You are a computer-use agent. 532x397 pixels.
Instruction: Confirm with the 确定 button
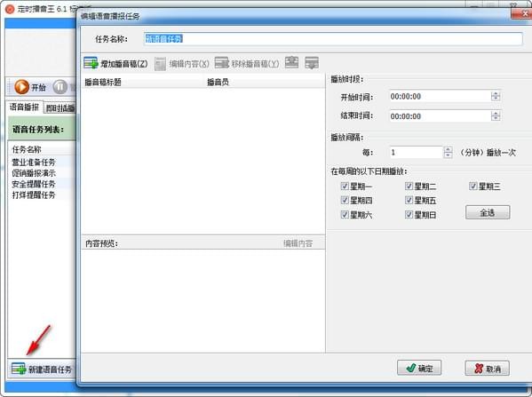coord(419,368)
